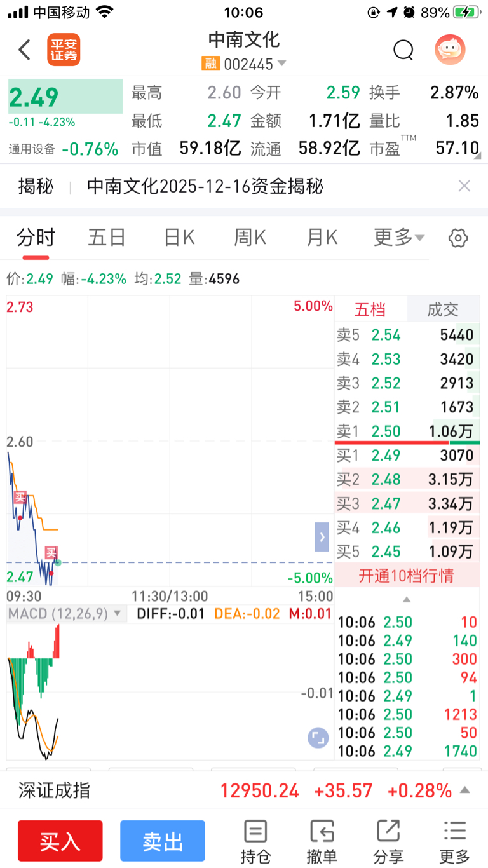Viewport: 488px width, 868px height.
Task: Close the 资金揭秘 banner
Action: (x=464, y=186)
